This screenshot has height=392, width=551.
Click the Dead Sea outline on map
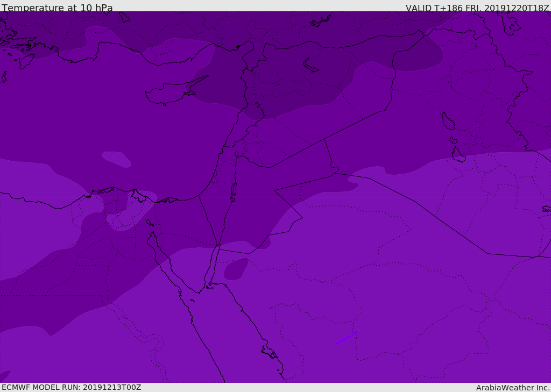(234, 192)
